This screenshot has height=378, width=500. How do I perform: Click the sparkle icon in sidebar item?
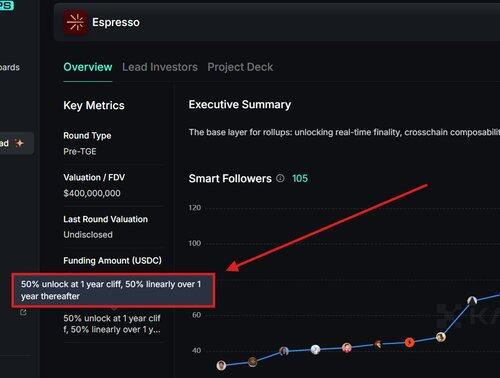[x=20, y=143]
